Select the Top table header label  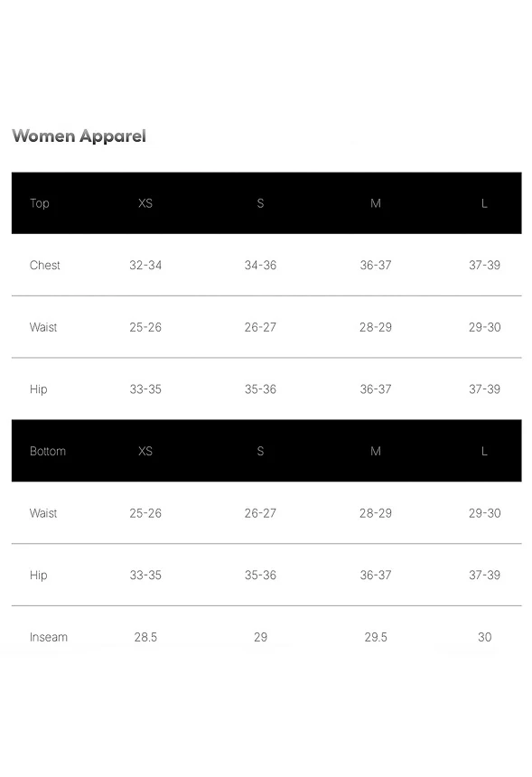(39, 203)
